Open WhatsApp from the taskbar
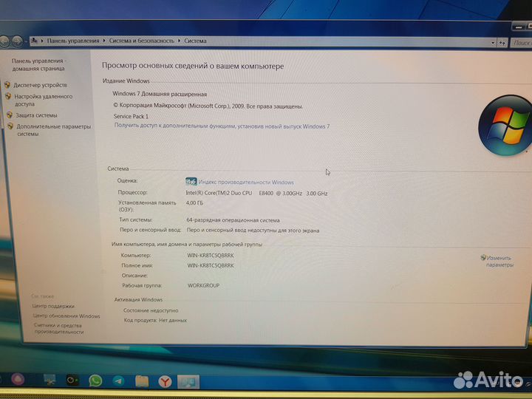The width and height of the screenshot is (532, 399). coord(95,381)
